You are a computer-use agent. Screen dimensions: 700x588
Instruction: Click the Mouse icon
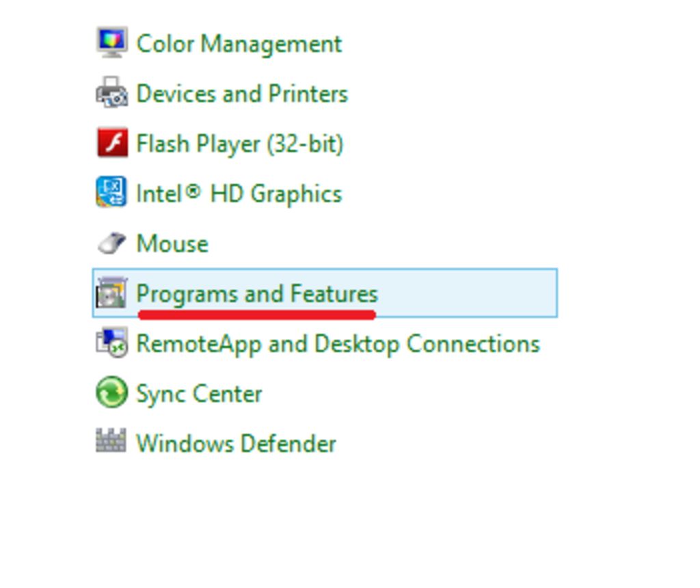pyautogui.click(x=111, y=243)
